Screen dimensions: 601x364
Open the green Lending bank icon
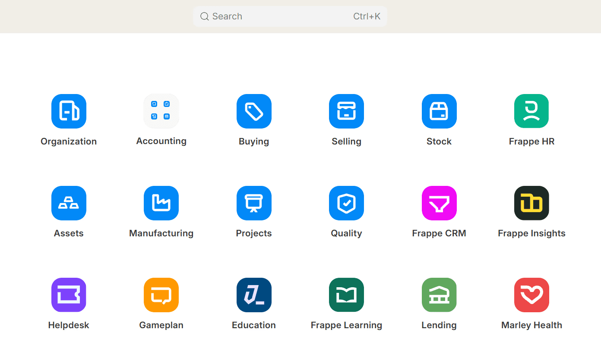(x=439, y=295)
